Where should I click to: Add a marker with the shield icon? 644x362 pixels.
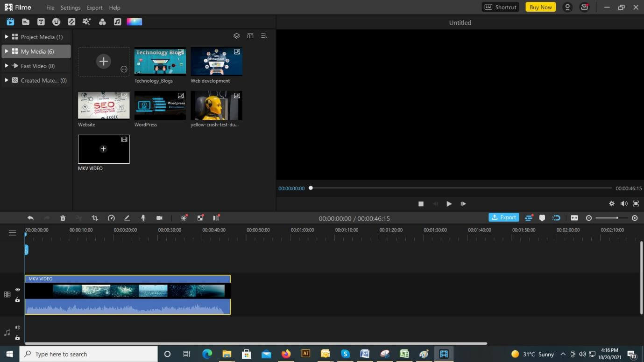click(542, 218)
